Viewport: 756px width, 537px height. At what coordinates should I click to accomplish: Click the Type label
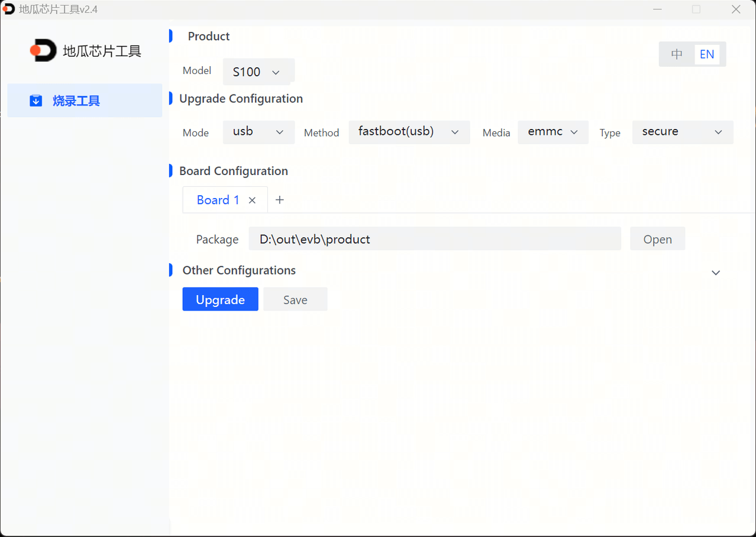610,133
